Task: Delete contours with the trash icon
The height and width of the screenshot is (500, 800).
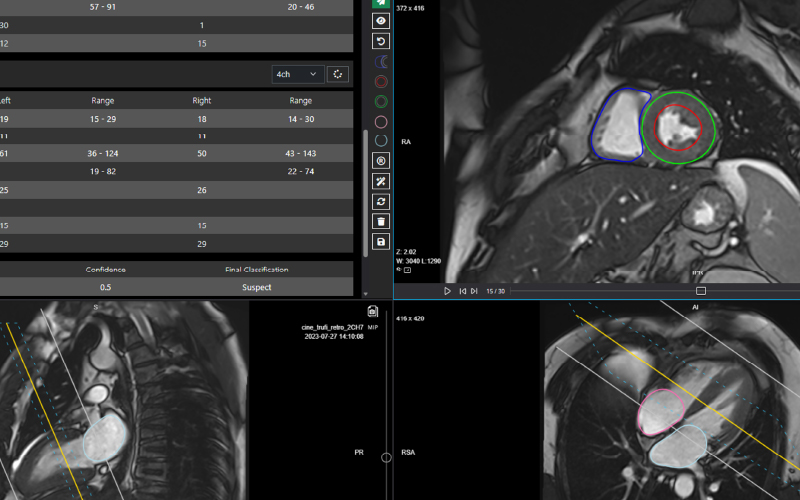Action: point(381,221)
